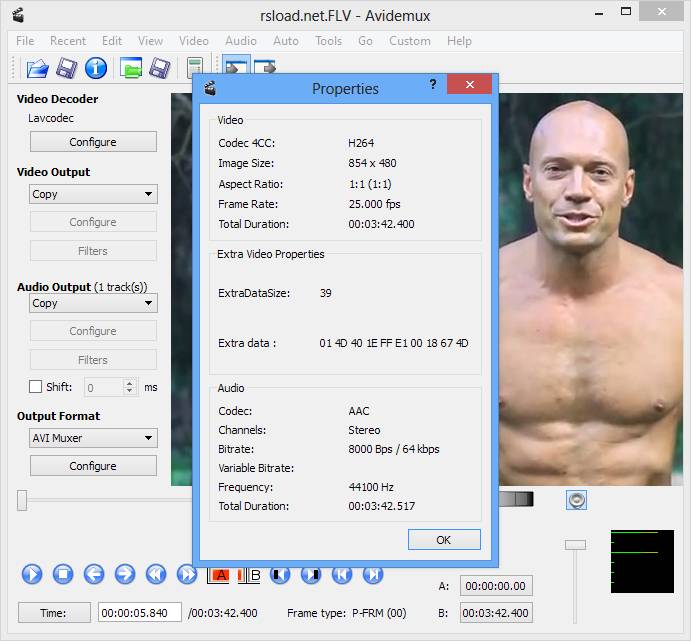Open the Auto menu

pyautogui.click(x=286, y=41)
